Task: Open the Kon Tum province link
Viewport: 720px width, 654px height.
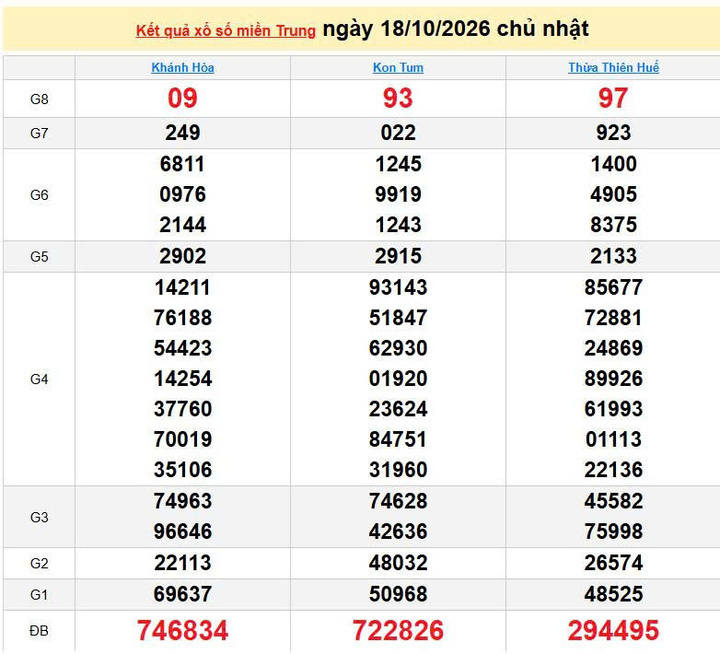Action: [x=398, y=68]
